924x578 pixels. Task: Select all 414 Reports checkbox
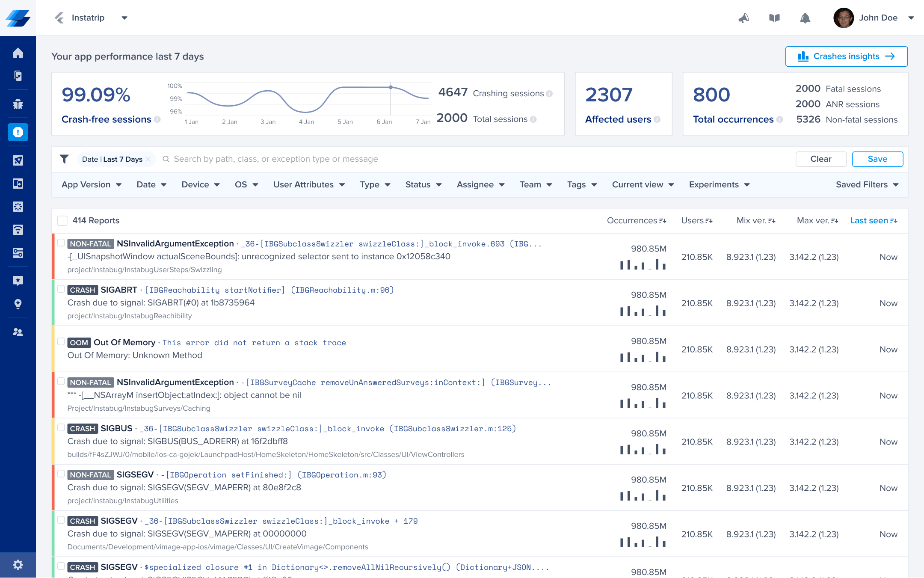click(x=62, y=220)
